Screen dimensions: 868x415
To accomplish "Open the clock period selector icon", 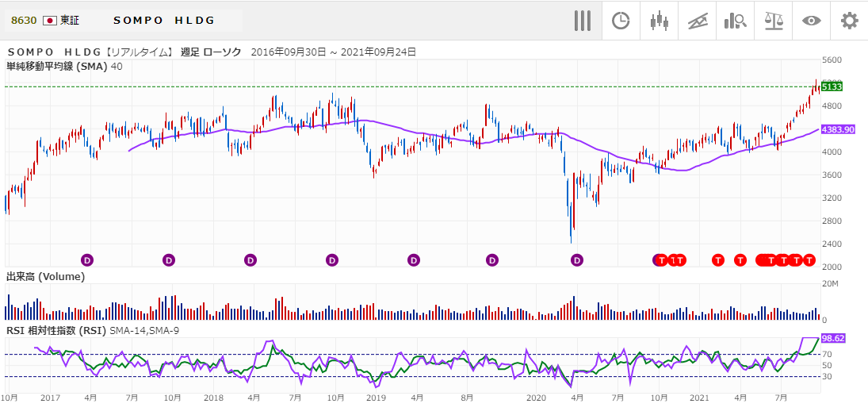I will [x=621, y=21].
